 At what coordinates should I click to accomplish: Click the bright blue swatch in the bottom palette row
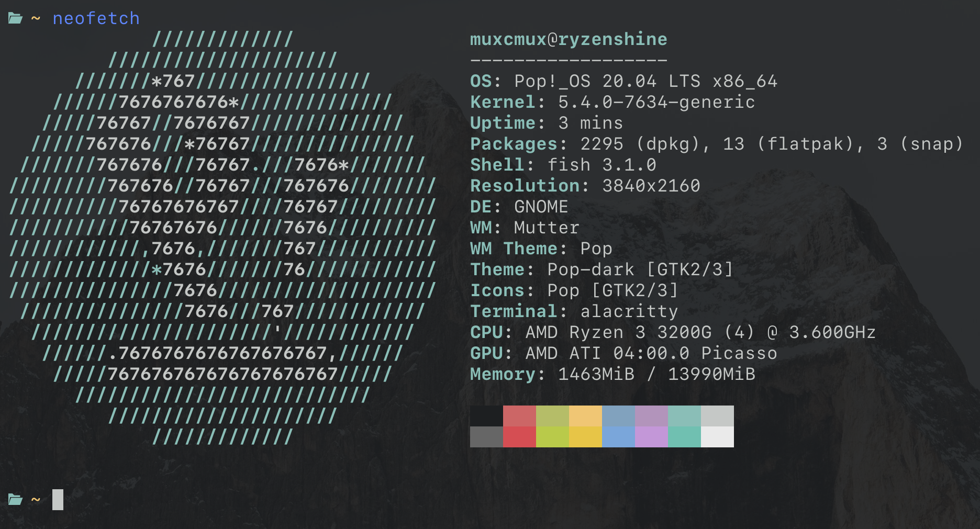coord(618,437)
